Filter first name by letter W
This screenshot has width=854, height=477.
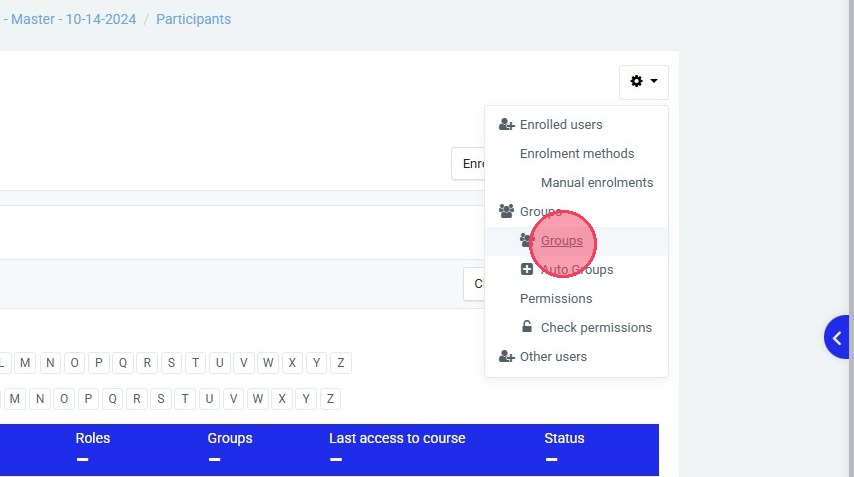[268, 363]
